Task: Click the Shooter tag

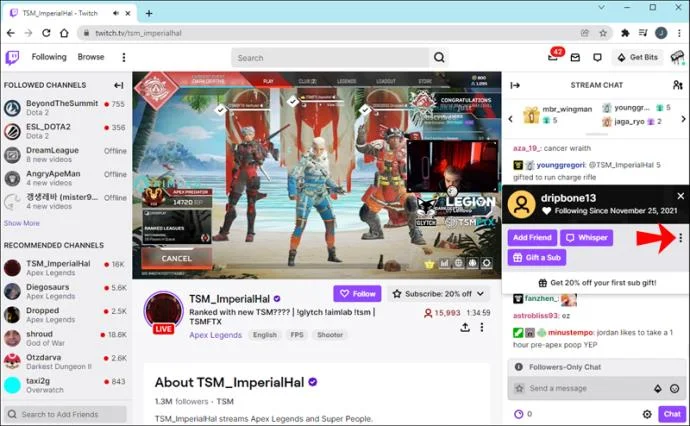Action: click(x=330, y=335)
